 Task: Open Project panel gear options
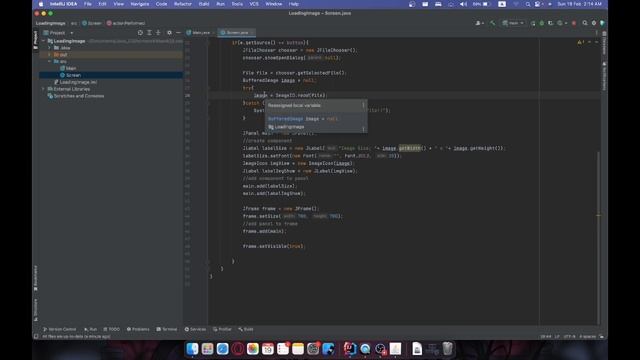click(169, 33)
